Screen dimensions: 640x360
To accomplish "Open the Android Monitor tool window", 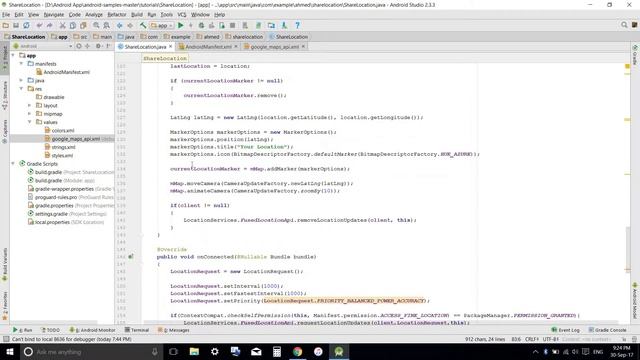I will [92, 330].
